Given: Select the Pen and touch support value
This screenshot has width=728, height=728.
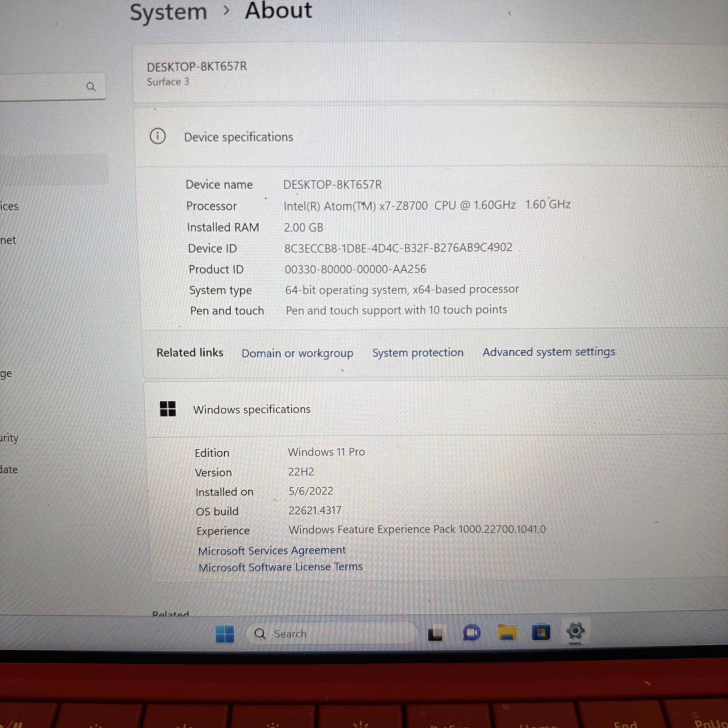Looking at the screenshot, I should 396,310.
